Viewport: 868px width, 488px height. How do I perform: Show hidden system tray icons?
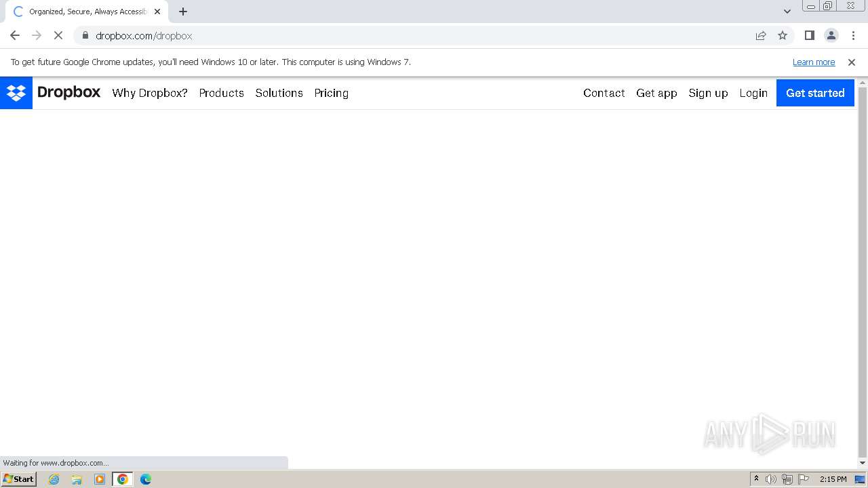[x=756, y=479]
